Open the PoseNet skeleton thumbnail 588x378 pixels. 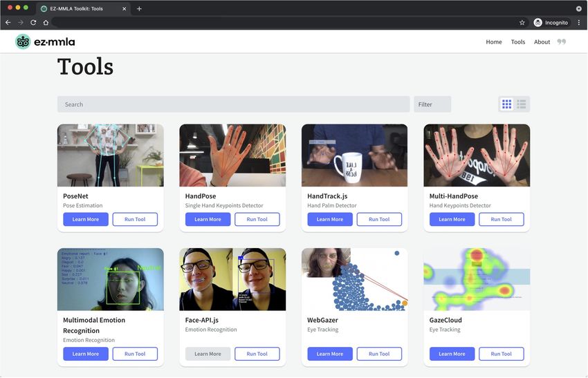[110, 155]
